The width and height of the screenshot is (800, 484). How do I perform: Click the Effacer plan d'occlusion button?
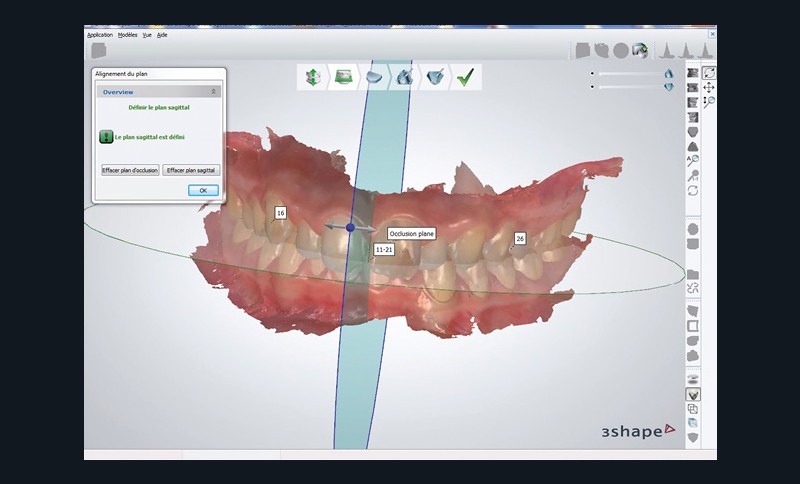130,170
